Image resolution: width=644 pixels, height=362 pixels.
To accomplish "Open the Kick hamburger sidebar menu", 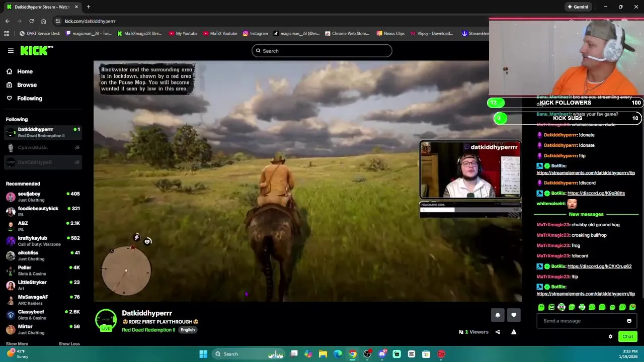I will (x=11, y=51).
